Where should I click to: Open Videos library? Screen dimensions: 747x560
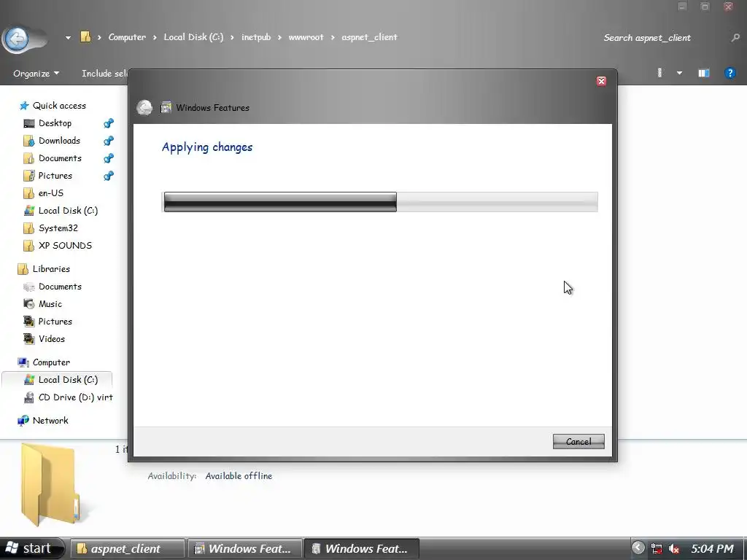click(x=52, y=339)
